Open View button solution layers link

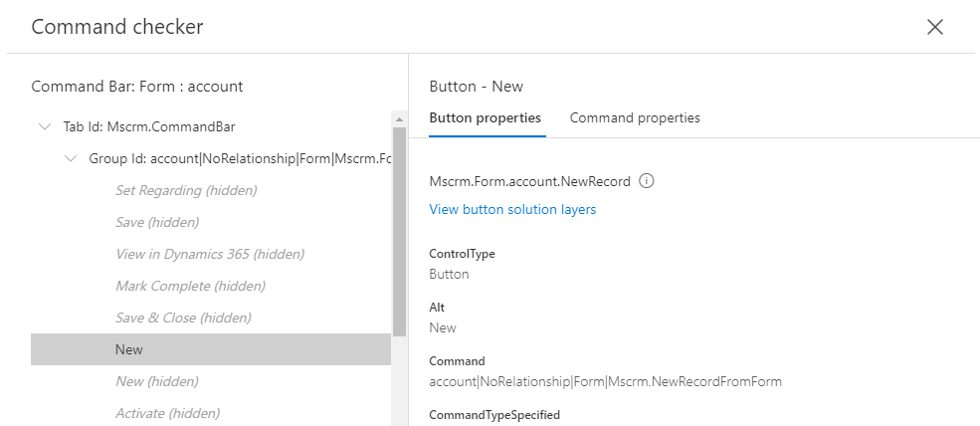click(x=512, y=209)
